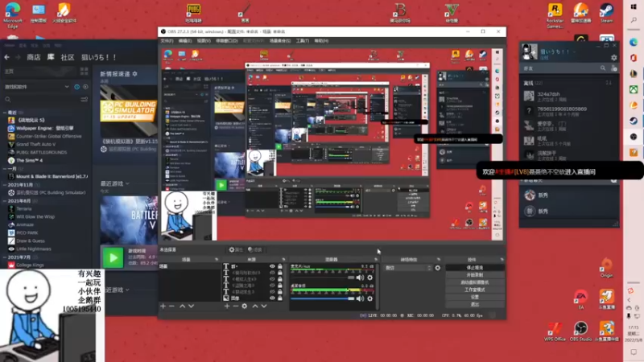Open source properties gear in sources toolbar

pos(245,306)
